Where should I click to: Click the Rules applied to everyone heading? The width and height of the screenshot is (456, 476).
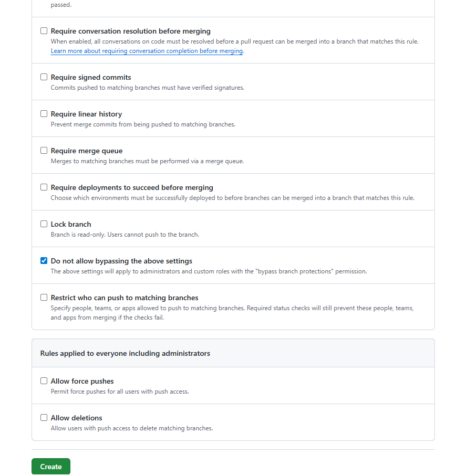click(x=125, y=354)
